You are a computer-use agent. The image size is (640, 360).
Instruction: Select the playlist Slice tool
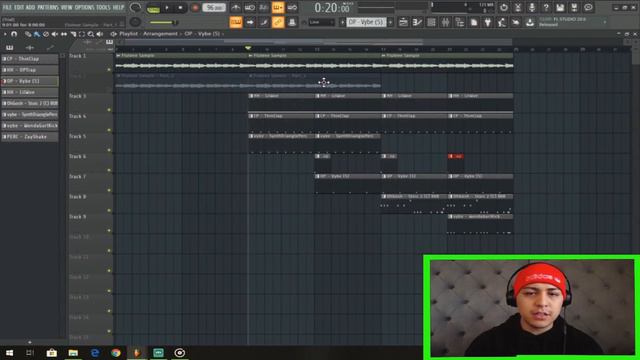tap(73, 34)
